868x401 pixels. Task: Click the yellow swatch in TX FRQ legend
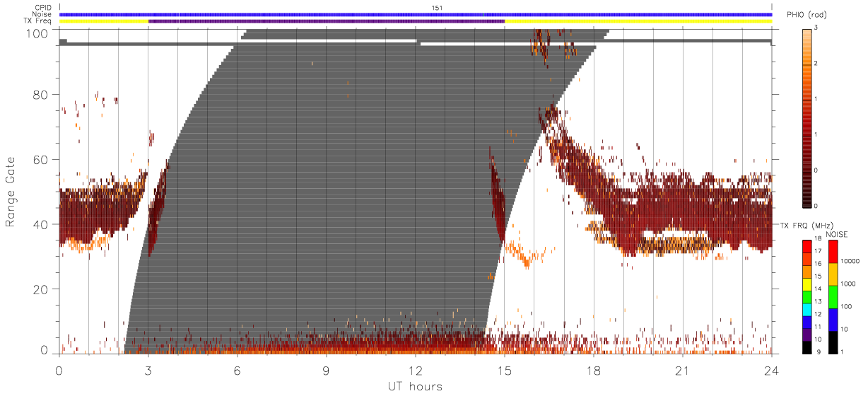pyautogui.click(x=807, y=284)
